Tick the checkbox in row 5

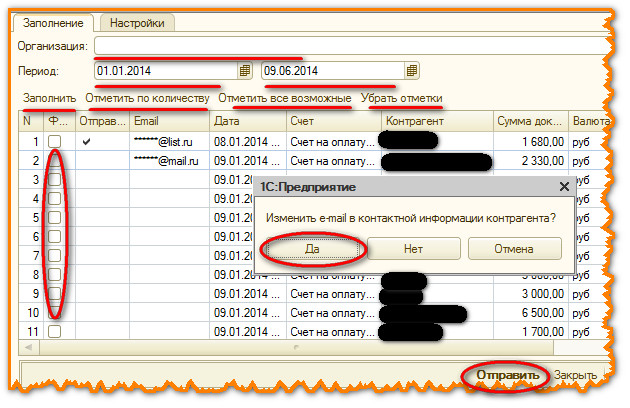(x=55, y=217)
